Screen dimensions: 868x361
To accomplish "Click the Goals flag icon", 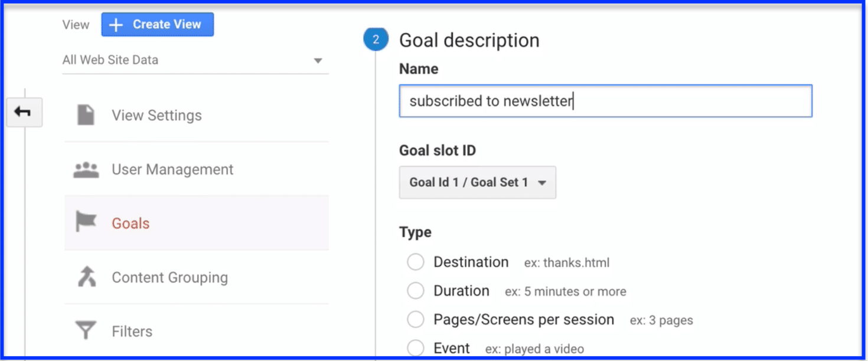I will [x=86, y=222].
